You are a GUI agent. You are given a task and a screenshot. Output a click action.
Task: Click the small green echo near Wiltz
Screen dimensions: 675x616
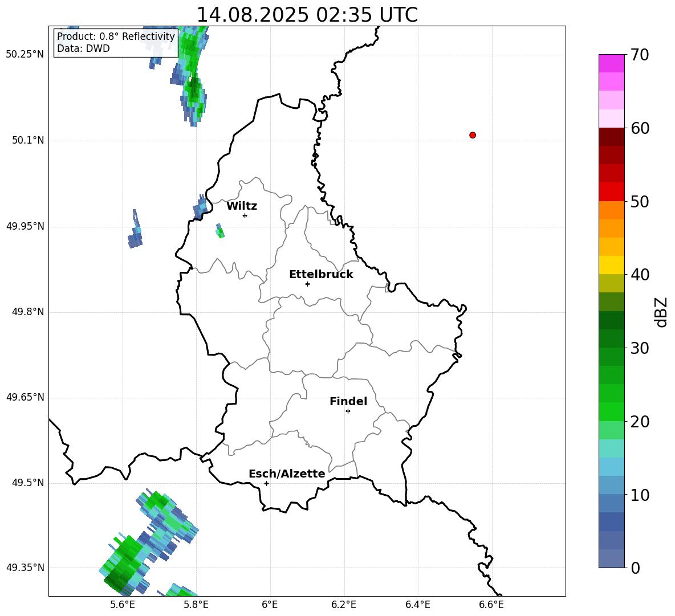point(220,231)
